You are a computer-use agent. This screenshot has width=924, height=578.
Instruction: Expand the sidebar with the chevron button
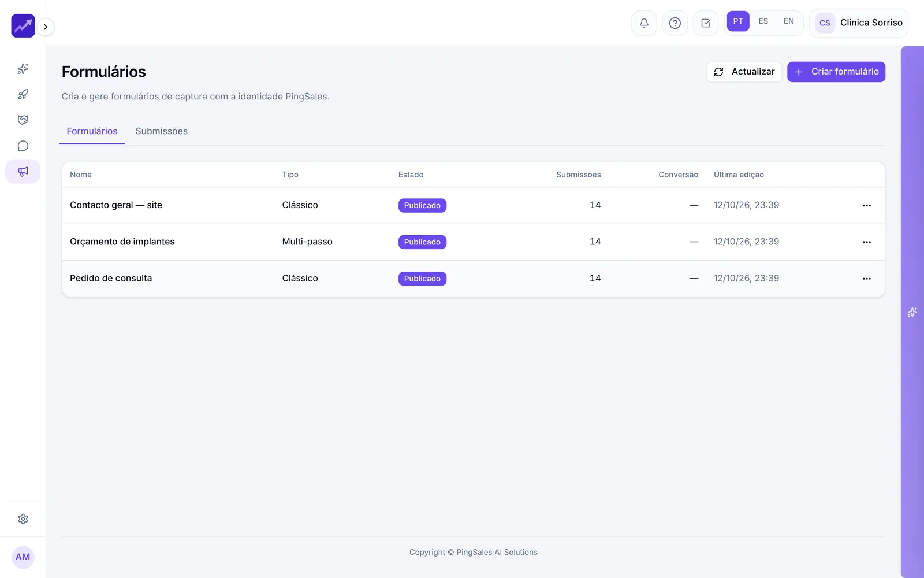46,27
